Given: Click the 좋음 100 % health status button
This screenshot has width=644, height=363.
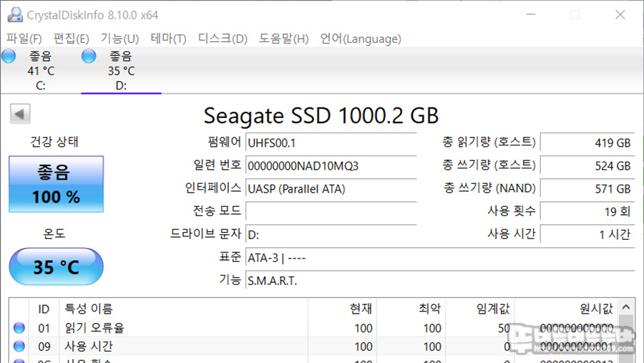Looking at the screenshot, I should coord(57,184).
